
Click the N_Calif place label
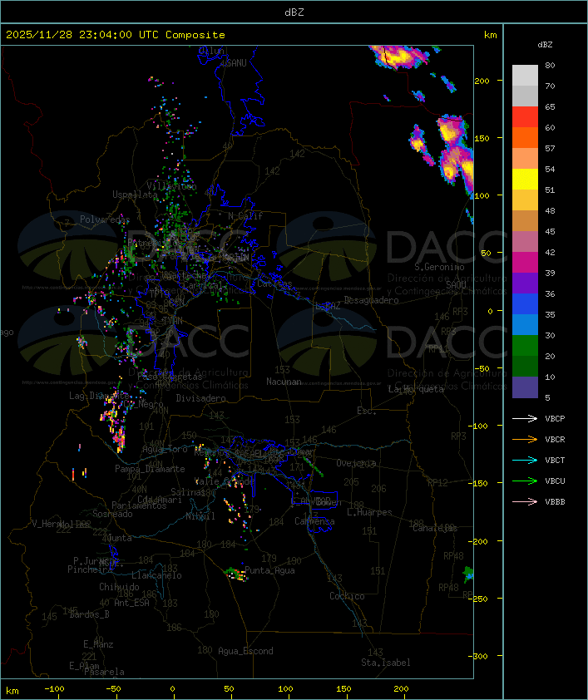(x=245, y=216)
